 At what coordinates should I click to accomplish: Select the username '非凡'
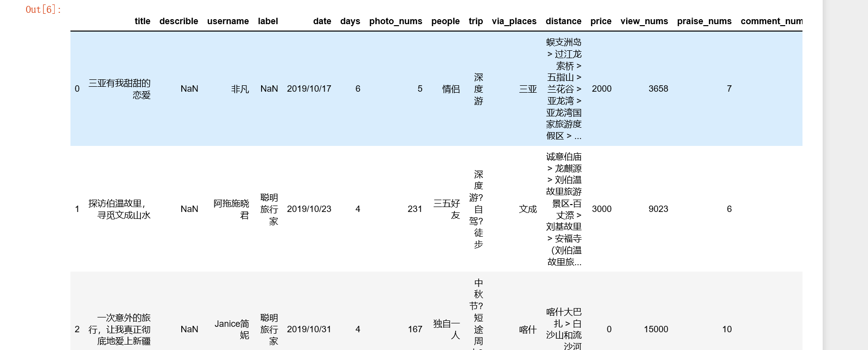[x=240, y=89]
